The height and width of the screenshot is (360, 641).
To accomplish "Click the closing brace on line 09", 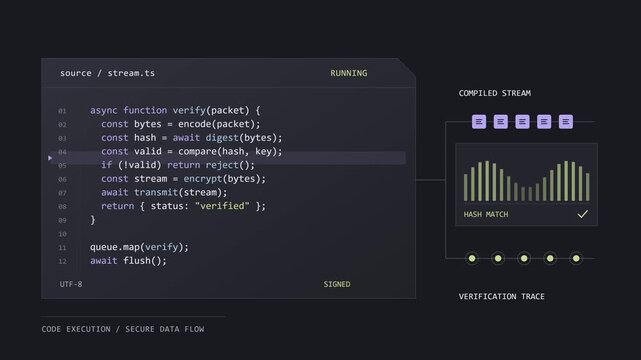I will tap(93, 220).
